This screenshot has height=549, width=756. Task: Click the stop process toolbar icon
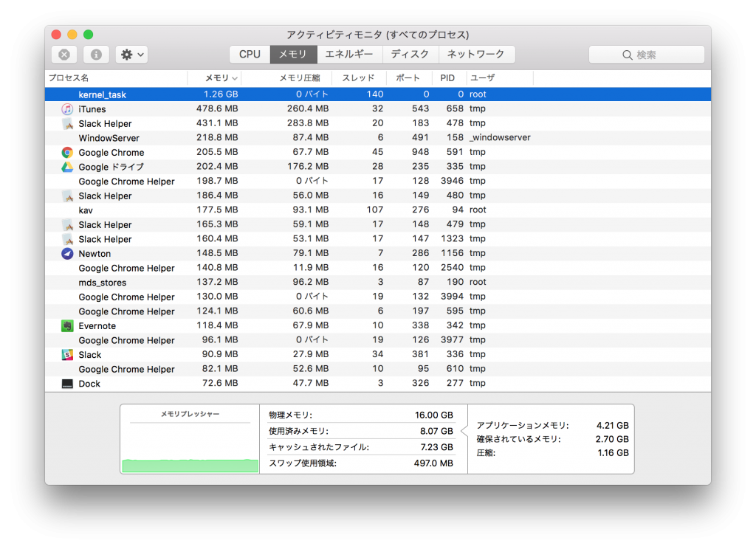click(x=64, y=55)
